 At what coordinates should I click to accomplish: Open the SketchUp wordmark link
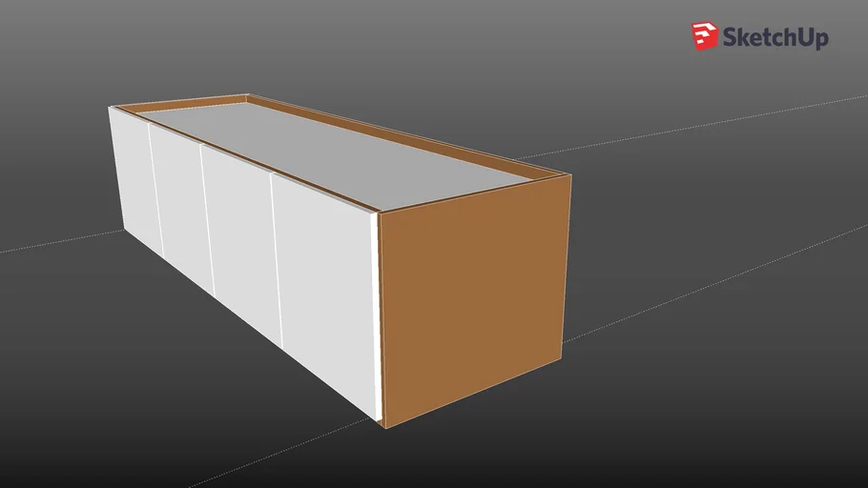[775, 37]
